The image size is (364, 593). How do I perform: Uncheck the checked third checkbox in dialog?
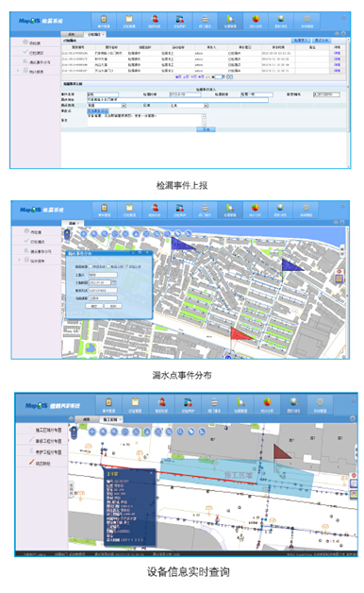pyautogui.click(x=126, y=267)
